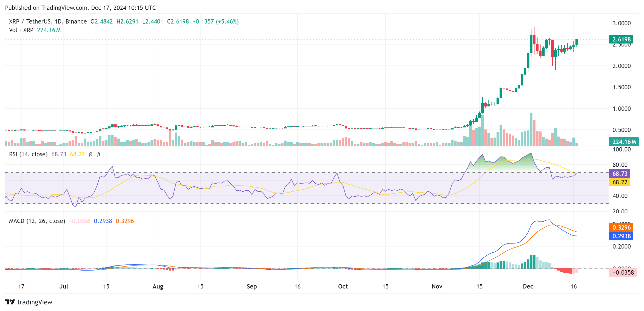Screen dimensions: 644x311
Task: Click the 'MACD (12, 26, close)' indicator label
Action: click(x=37, y=221)
